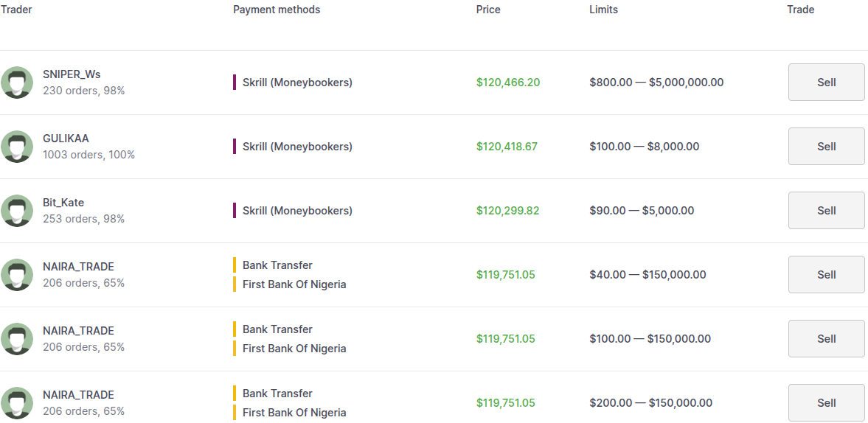This screenshot has height=423, width=868.
Task: Click the Payment methods column header
Action: (x=277, y=10)
